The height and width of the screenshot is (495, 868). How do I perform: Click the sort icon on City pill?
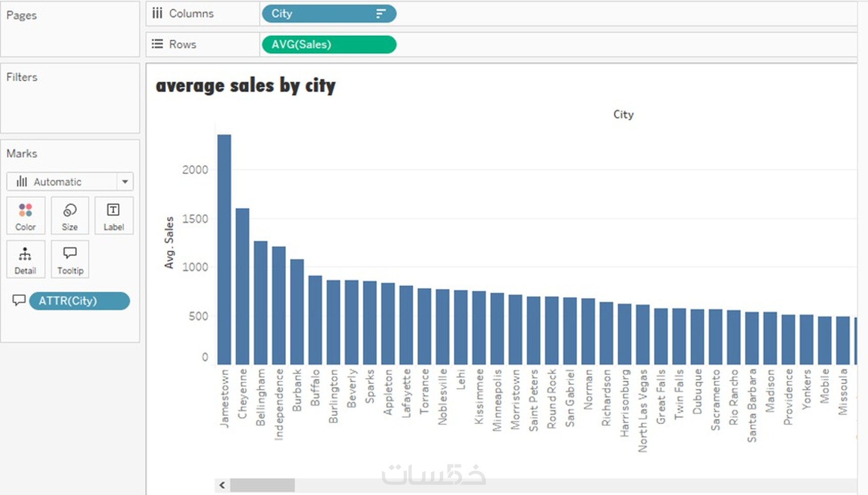pyautogui.click(x=381, y=14)
